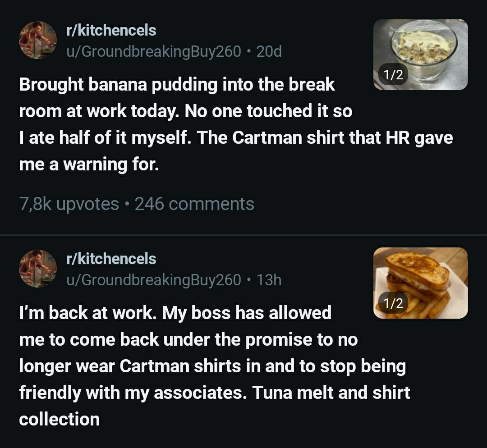This screenshot has width=487, height=448.
Task: Open the 246 comments link
Action: point(194,204)
